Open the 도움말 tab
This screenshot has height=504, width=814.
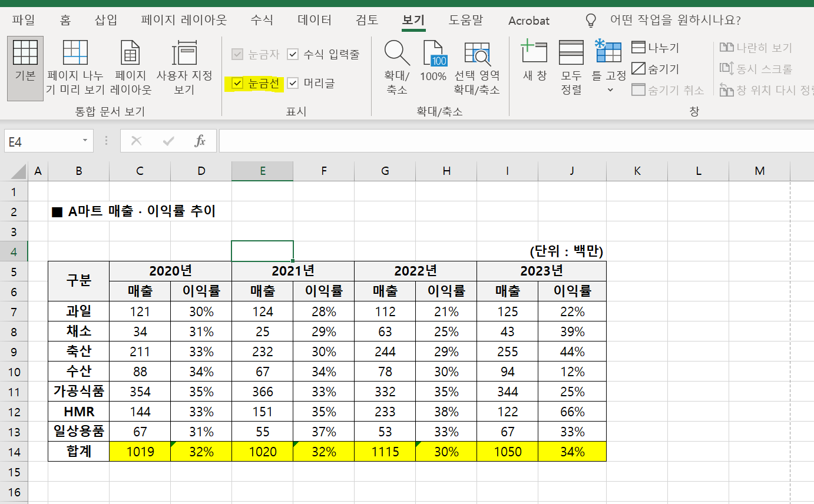(465, 20)
